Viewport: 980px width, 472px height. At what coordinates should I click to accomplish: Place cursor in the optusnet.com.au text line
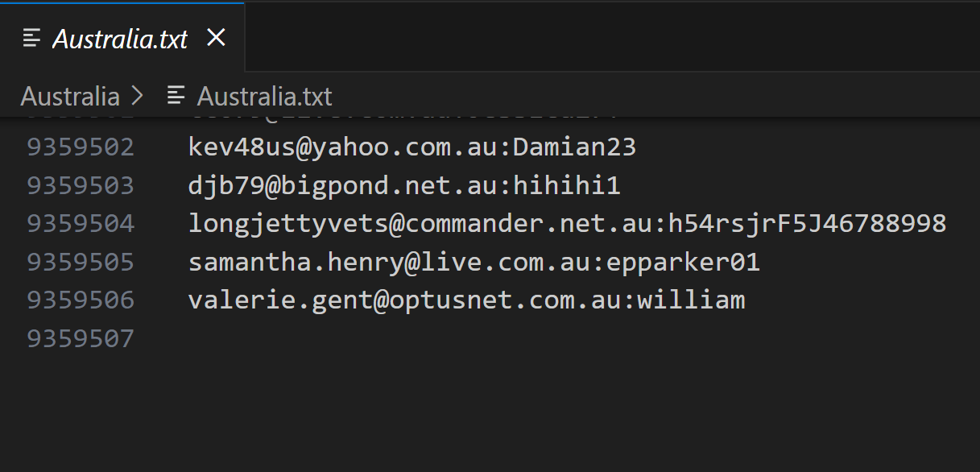466,300
